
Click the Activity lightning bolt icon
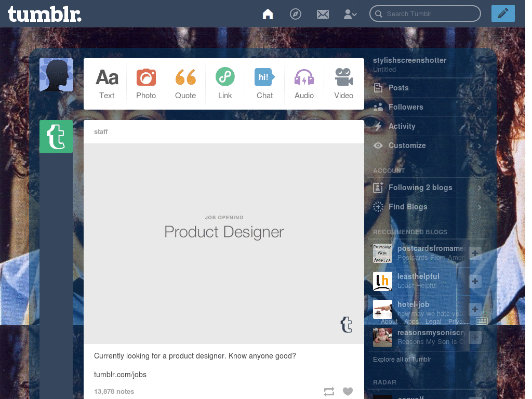click(378, 126)
